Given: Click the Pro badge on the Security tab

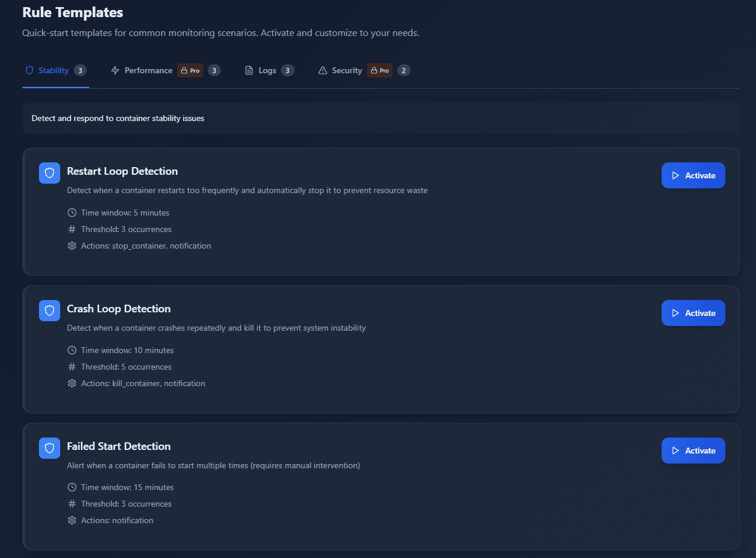Looking at the screenshot, I should pyautogui.click(x=379, y=70).
